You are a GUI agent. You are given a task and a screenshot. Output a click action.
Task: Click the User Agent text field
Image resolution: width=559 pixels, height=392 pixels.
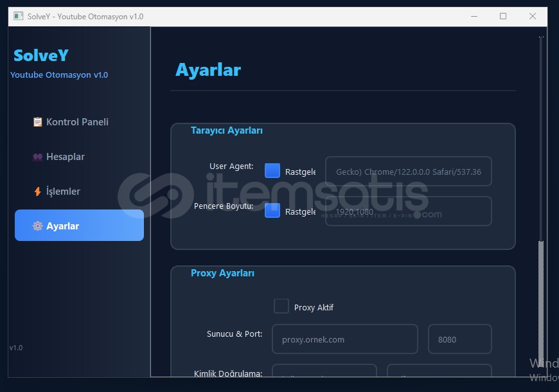[409, 171]
